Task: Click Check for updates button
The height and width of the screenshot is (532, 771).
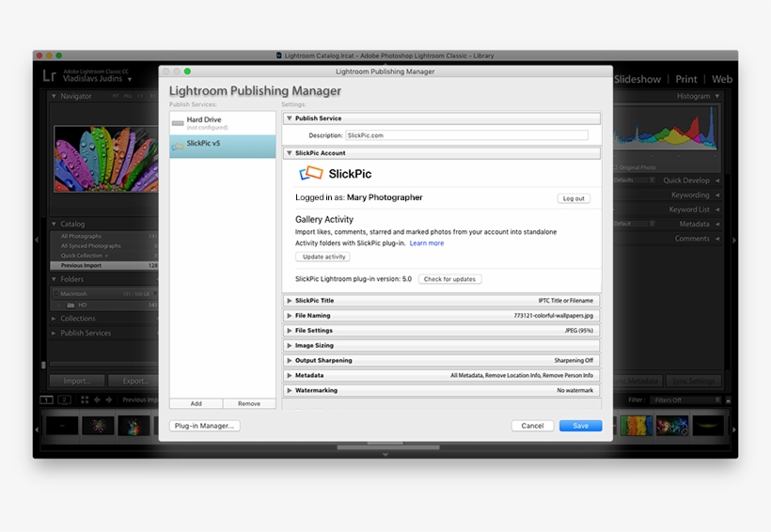Action: pos(449,279)
